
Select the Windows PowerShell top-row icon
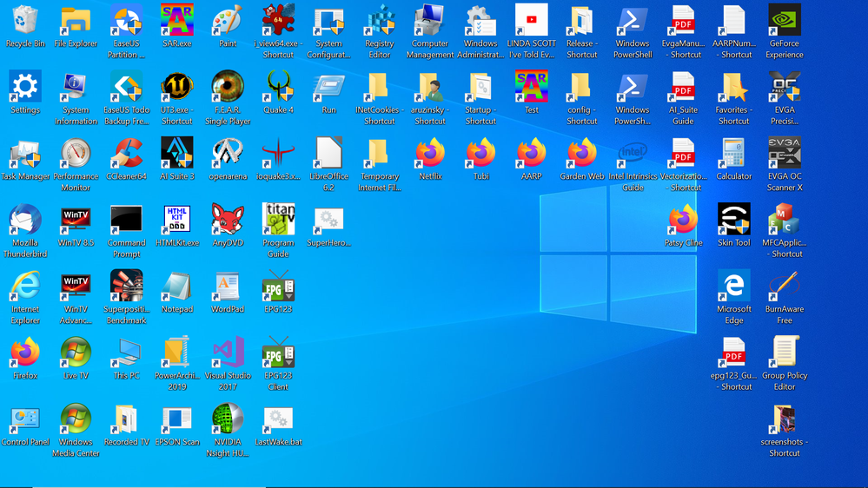633,20
